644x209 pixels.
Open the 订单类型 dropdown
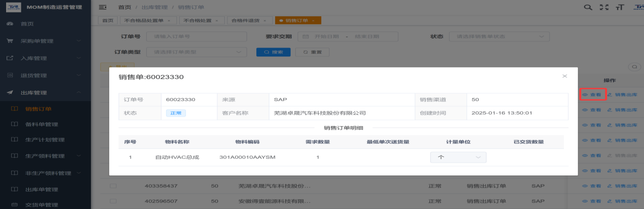point(196,52)
